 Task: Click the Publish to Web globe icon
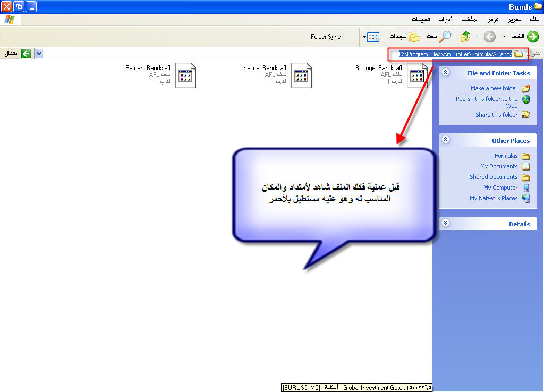tap(526, 99)
